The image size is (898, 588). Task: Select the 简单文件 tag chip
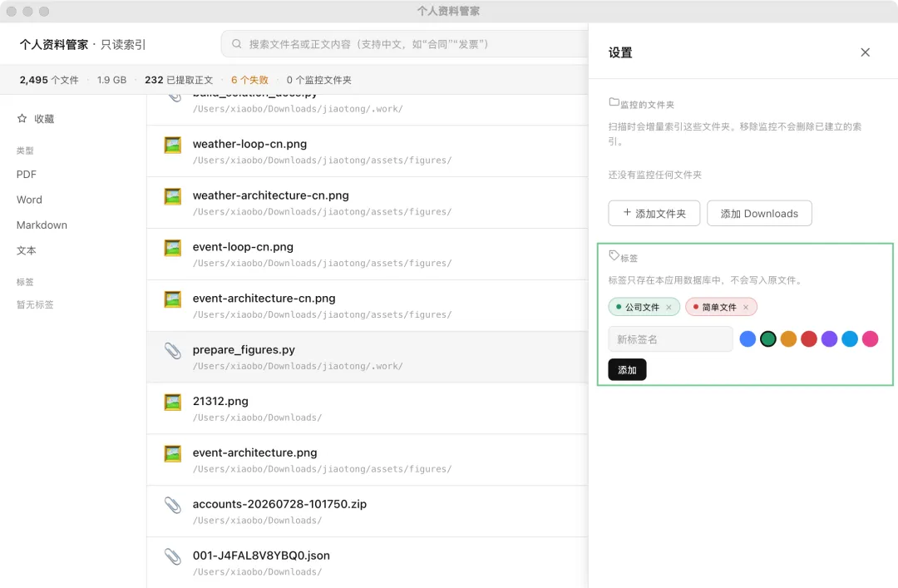click(721, 307)
